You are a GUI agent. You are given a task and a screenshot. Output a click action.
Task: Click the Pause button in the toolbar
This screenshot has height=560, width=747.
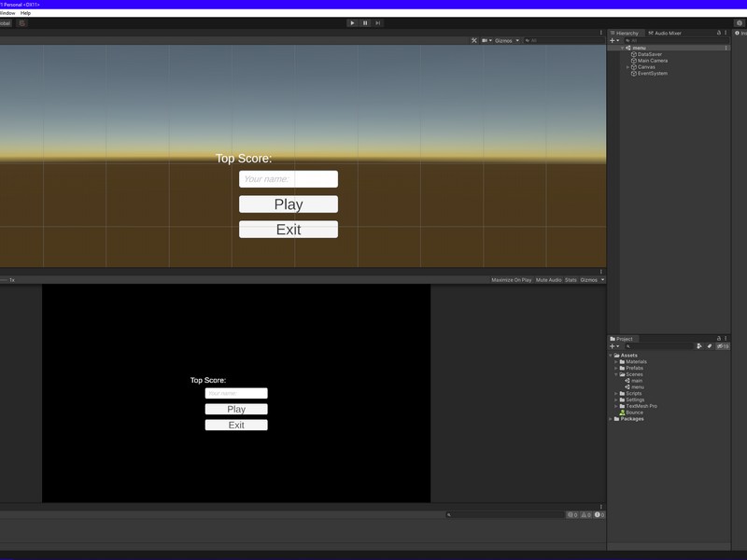(x=365, y=22)
